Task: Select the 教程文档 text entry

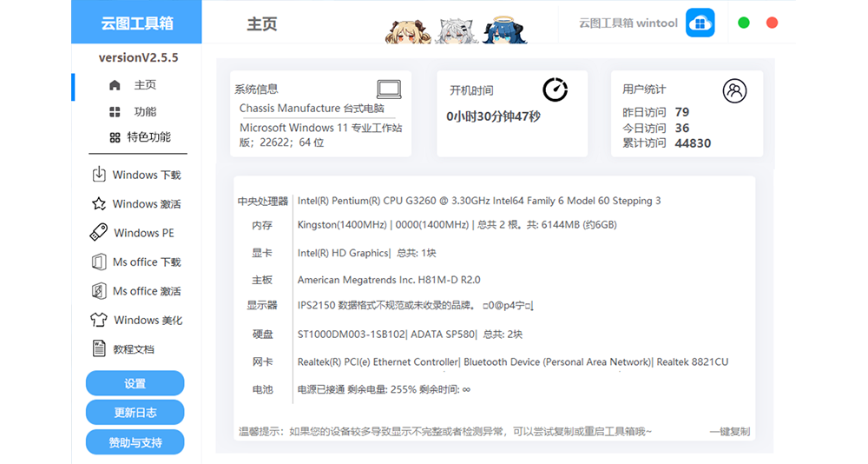Action: pos(134,349)
